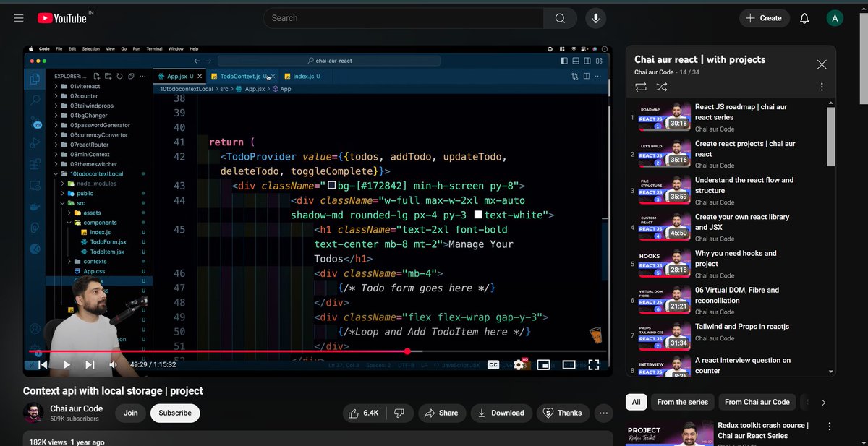868x446 pixels.
Task: Open 'Redux toolkit crash course' title link
Action: [x=763, y=430]
